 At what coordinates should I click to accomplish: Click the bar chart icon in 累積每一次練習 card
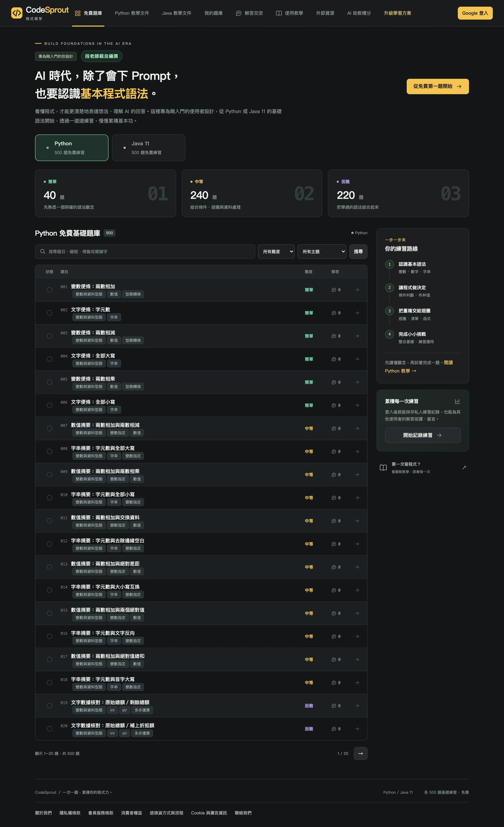(x=457, y=401)
